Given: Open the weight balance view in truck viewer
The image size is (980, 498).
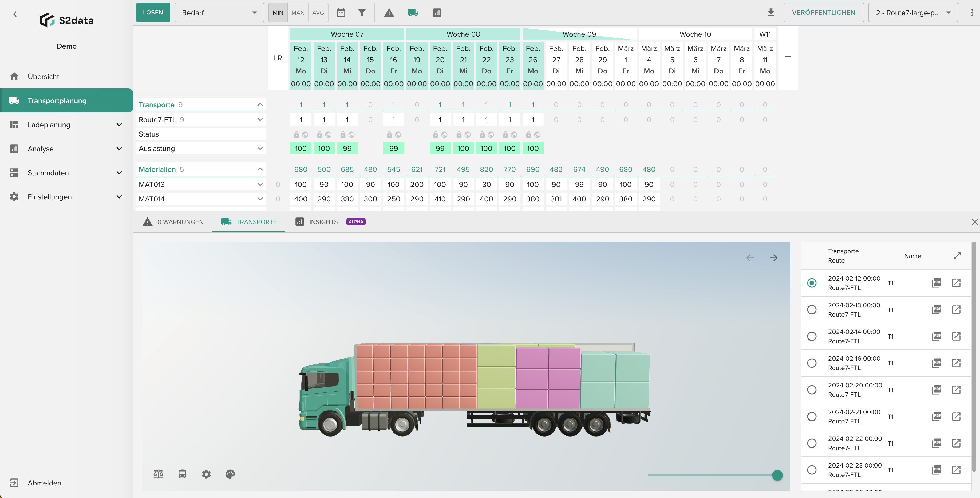Looking at the screenshot, I should 158,474.
